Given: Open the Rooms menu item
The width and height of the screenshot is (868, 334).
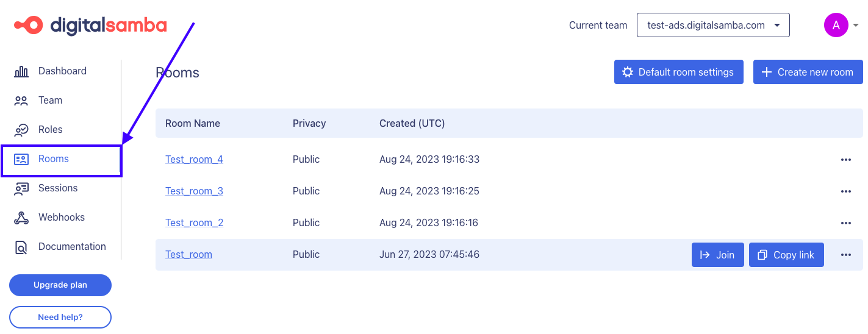Looking at the screenshot, I should click(54, 159).
